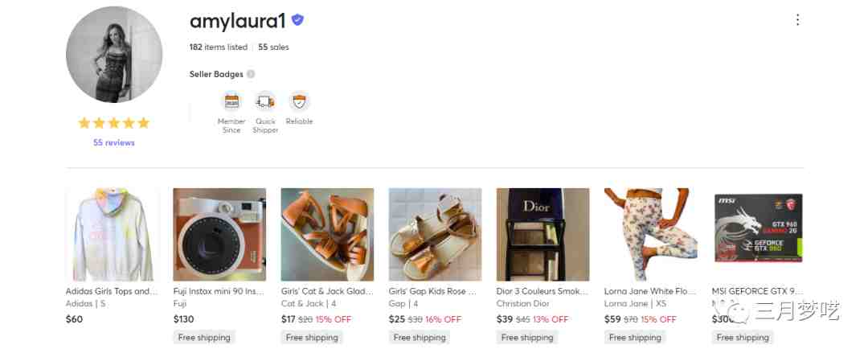The height and width of the screenshot is (349, 868).
Task: Open the Dior 3 Couleurs palette photo
Action: tap(543, 234)
